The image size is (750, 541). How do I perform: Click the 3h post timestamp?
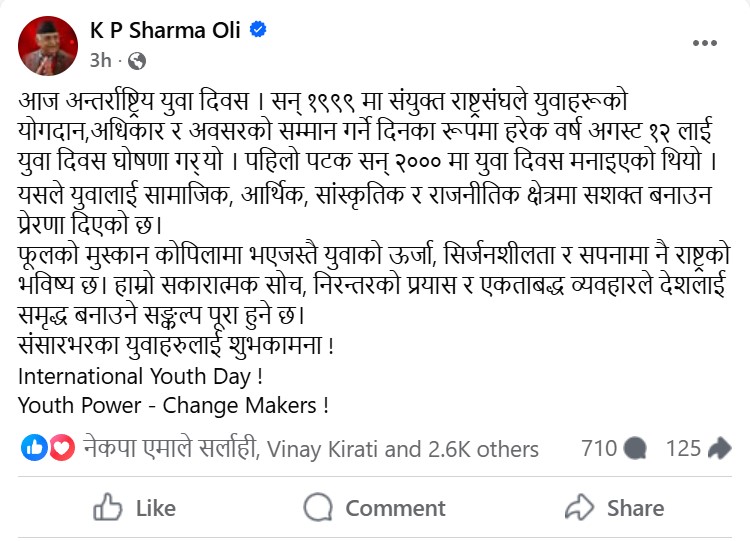[100, 61]
